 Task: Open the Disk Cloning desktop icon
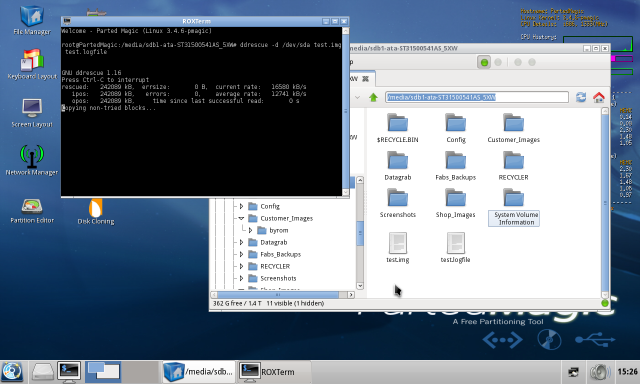coord(96,212)
